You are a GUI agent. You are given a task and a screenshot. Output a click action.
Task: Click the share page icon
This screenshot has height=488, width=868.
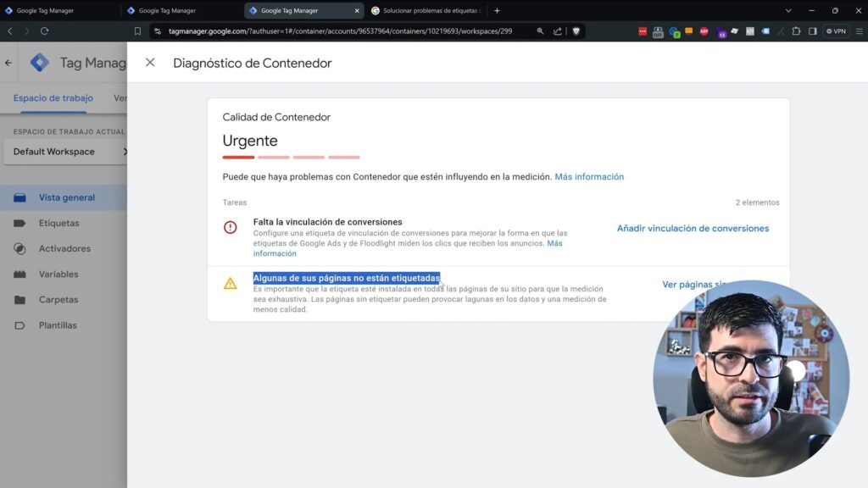coord(558,31)
